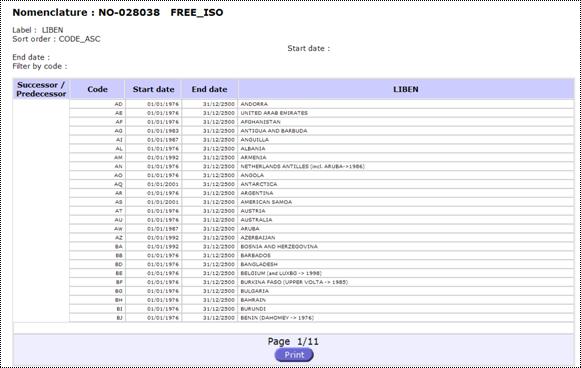581x368 pixels.
Task: Click the Print button
Action: [x=294, y=355]
